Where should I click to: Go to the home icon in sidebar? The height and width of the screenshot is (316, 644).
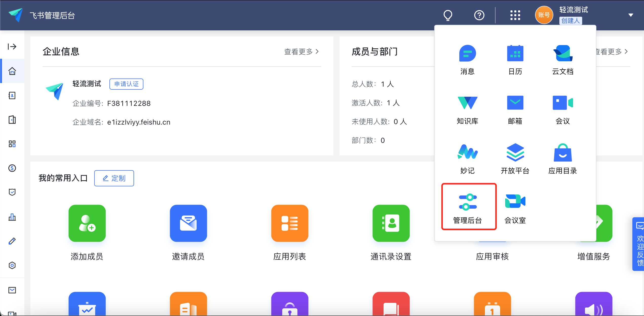click(x=12, y=71)
